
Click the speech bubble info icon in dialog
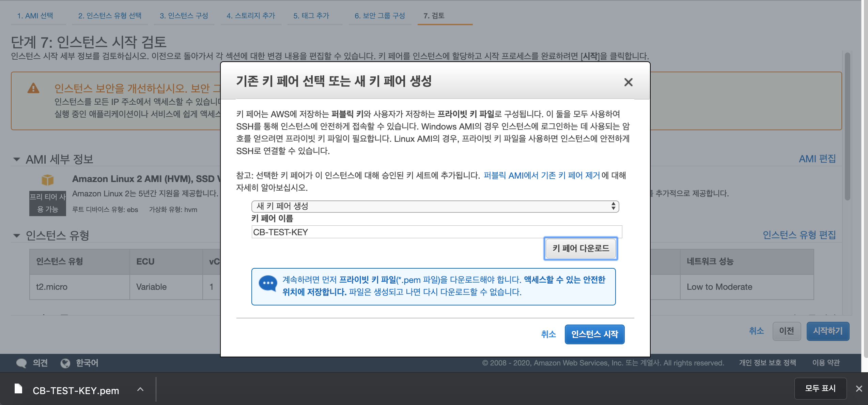click(268, 283)
